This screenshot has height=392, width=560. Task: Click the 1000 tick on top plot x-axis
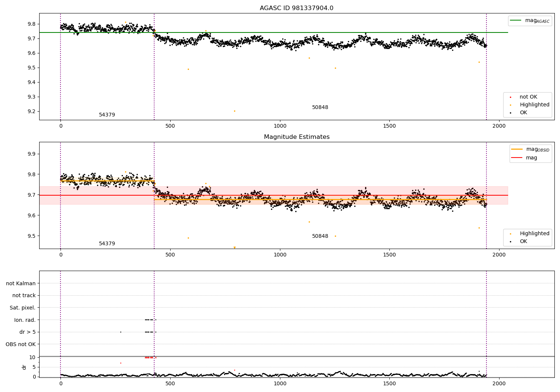(x=280, y=126)
